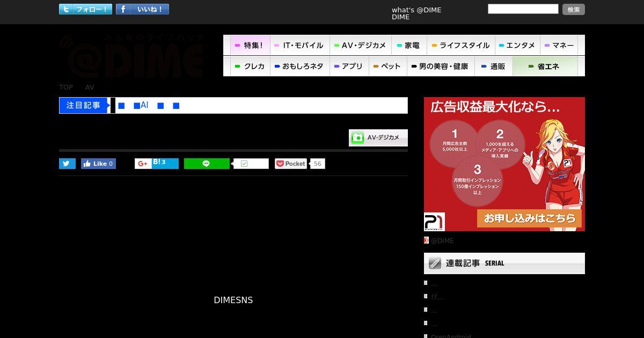The height and width of the screenshot is (338, 644).
Task: Click the @DIME site logo
Action: point(132,55)
